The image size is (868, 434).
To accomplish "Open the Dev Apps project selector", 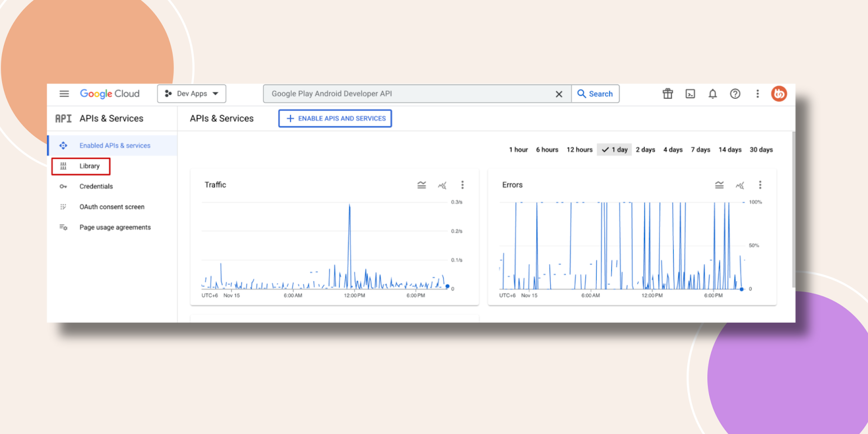I will 192,94.
